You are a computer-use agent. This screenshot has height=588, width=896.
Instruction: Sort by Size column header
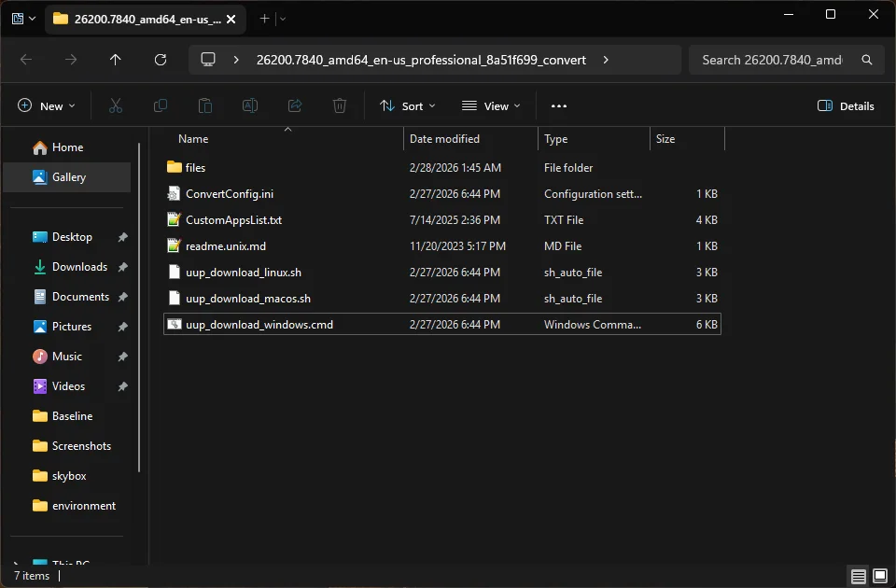pos(688,139)
